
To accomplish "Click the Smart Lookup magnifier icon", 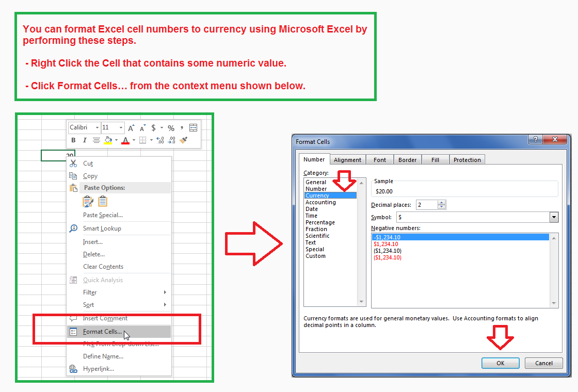I will point(73,228).
